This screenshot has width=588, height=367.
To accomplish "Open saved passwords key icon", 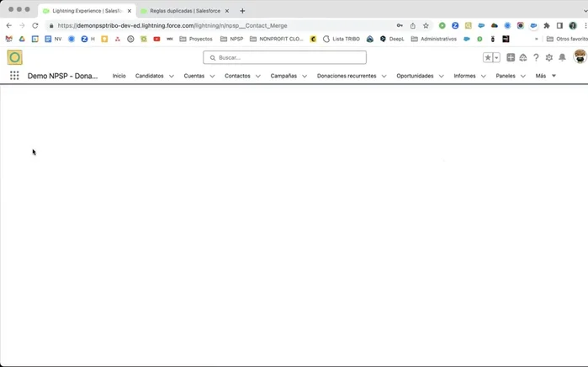I will click(400, 25).
